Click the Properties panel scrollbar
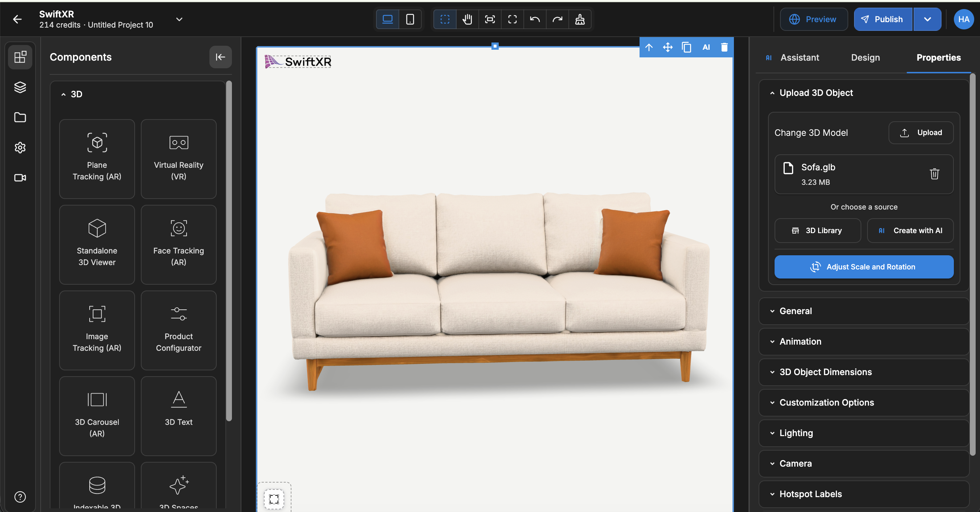Screen dimensions: 980x512 tap(972, 265)
